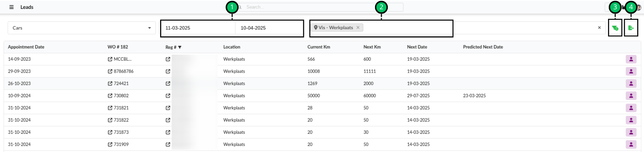Sort by Next Date column header
The image size is (644, 152).
[417, 47]
